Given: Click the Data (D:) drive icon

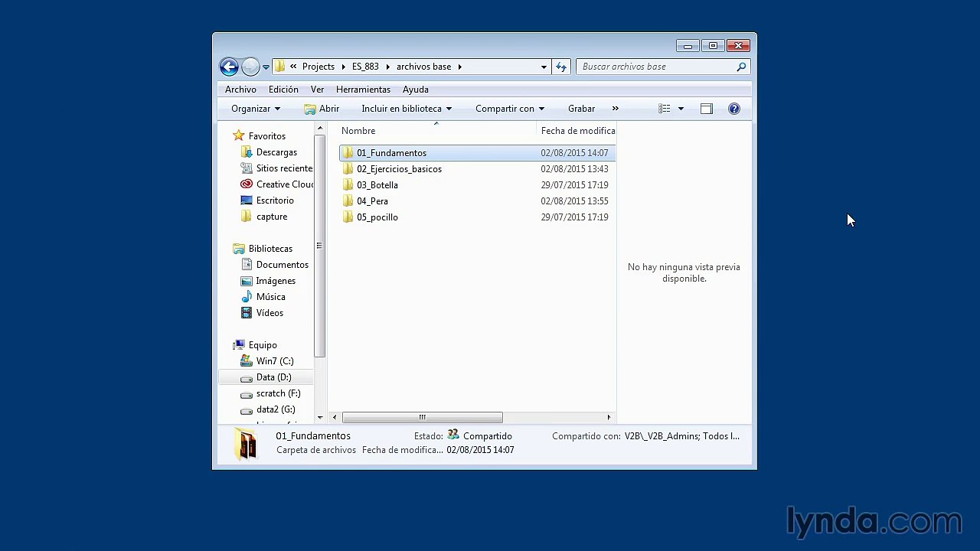Looking at the screenshot, I should click(247, 377).
